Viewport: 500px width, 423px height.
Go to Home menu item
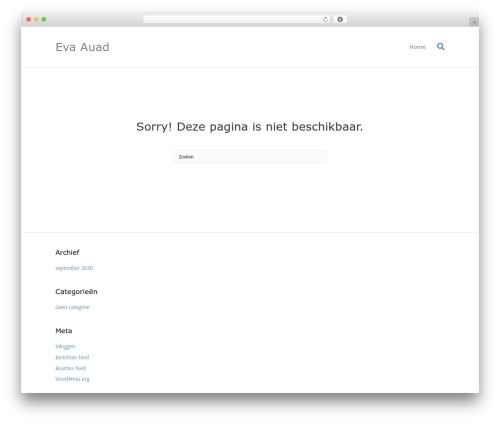tap(417, 47)
